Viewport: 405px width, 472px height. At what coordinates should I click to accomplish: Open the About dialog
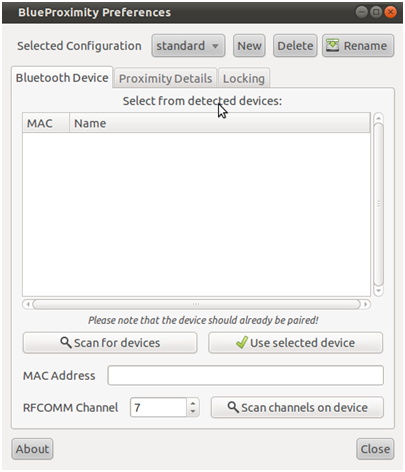[32, 449]
